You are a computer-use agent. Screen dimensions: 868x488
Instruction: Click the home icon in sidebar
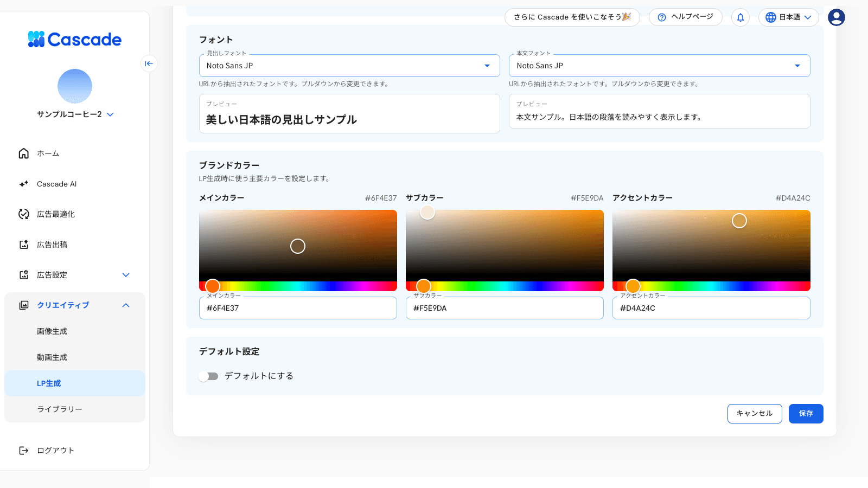[24, 153]
